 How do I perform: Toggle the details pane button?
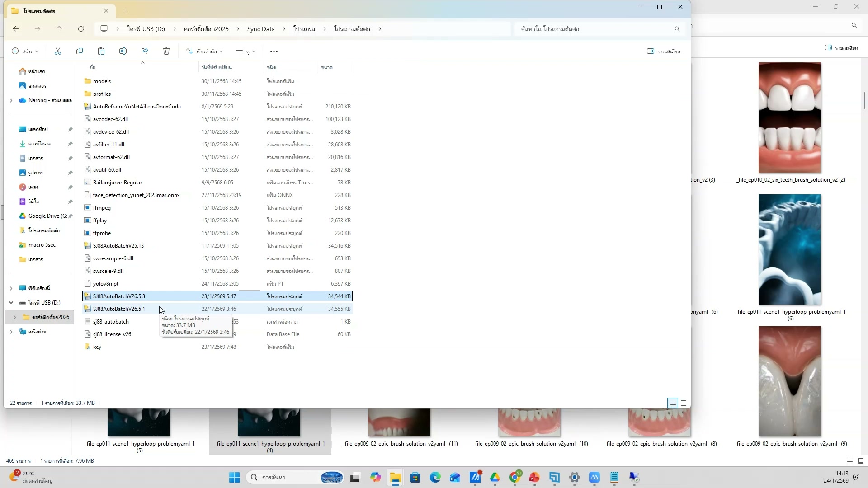(x=663, y=52)
